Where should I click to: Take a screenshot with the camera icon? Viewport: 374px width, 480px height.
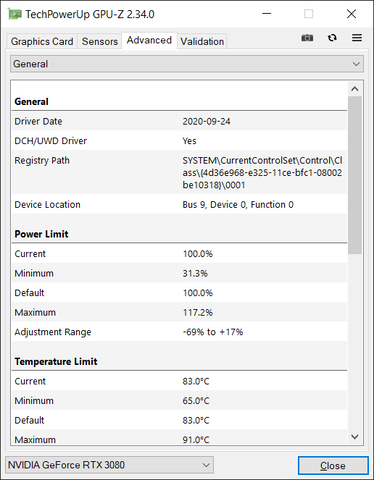coord(307,38)
